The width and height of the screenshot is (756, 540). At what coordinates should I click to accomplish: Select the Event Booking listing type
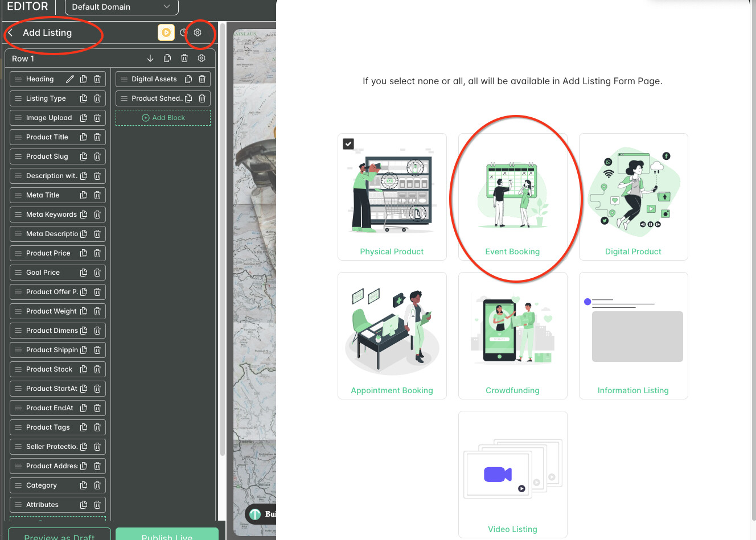tap(512, 197)
